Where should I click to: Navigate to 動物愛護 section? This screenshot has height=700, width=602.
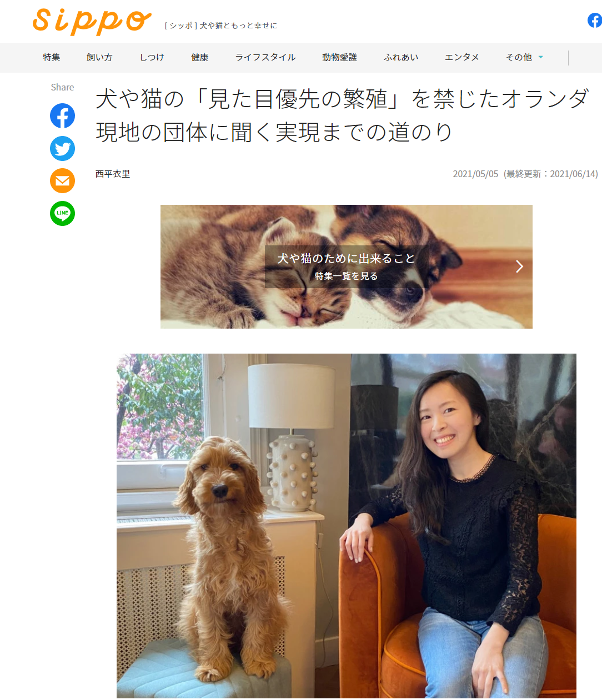340,57
